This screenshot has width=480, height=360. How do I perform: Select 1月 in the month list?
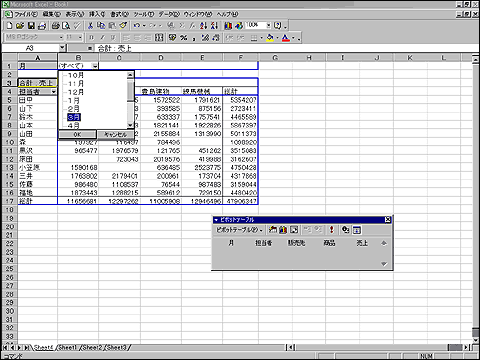click(x=74, y=100)
